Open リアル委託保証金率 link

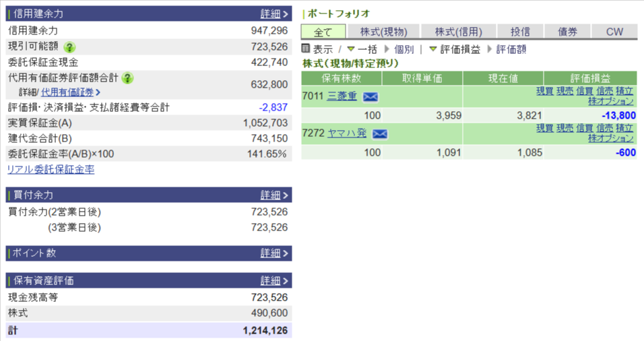(x=51, y=169)
